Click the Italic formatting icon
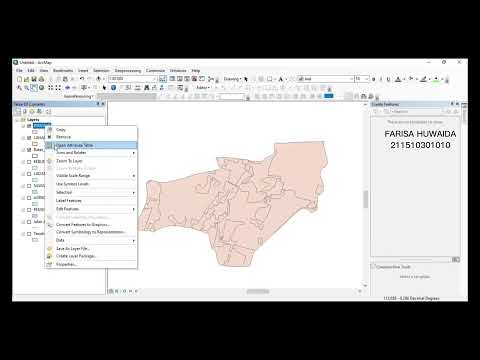This screenshot has height=360, width=480. click(381, 79)
